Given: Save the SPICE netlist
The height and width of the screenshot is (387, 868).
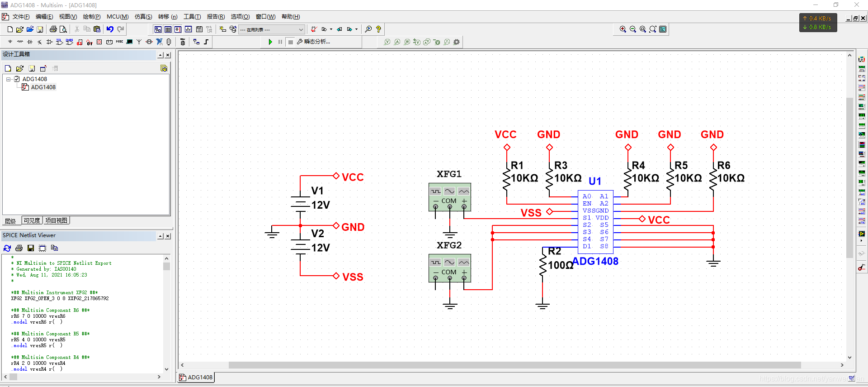Looking at the screenshot, I should (31, 248).
